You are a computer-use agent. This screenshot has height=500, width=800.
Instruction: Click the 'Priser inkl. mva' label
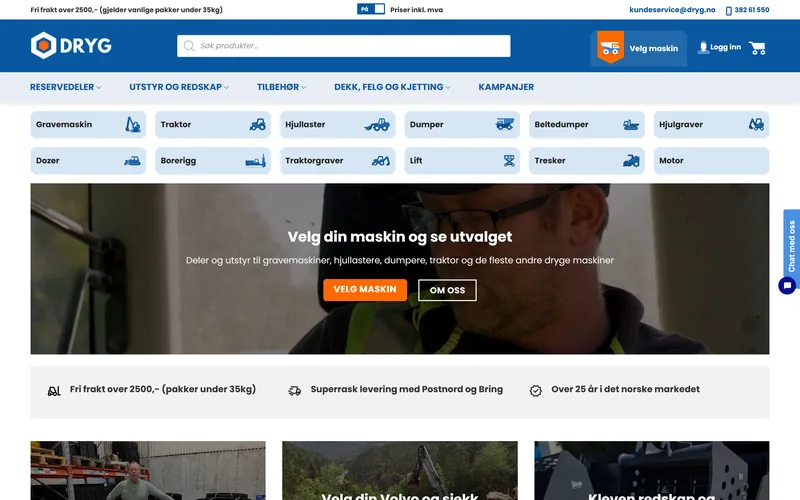pyautogui.click(x=416, y=10)
